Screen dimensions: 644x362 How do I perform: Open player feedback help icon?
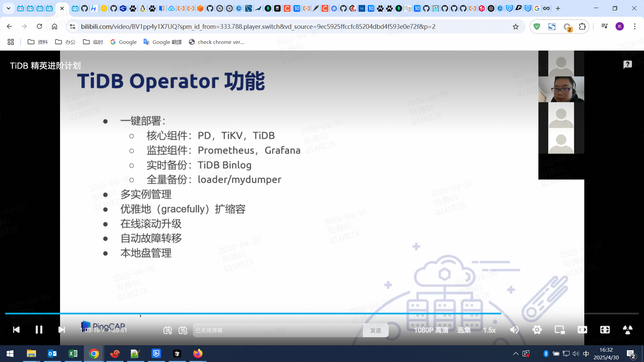[x=627, y=64]
